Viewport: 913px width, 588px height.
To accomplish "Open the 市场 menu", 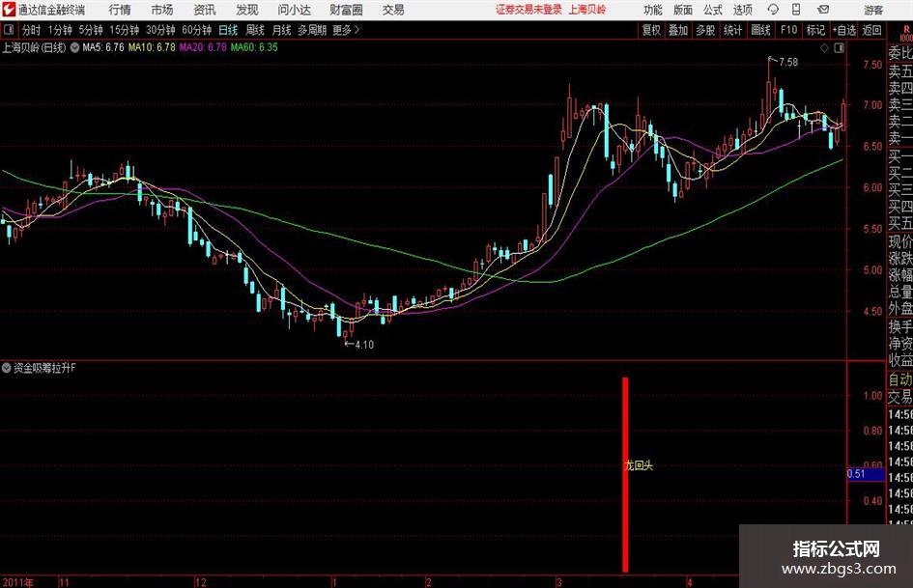I will tap(162, 10).
